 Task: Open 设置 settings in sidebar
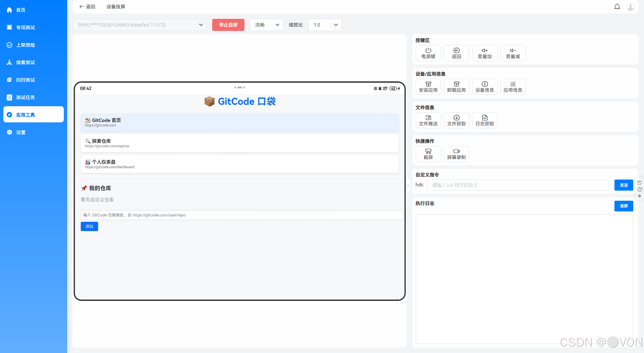pyautogui.click(x=34, y=132)
